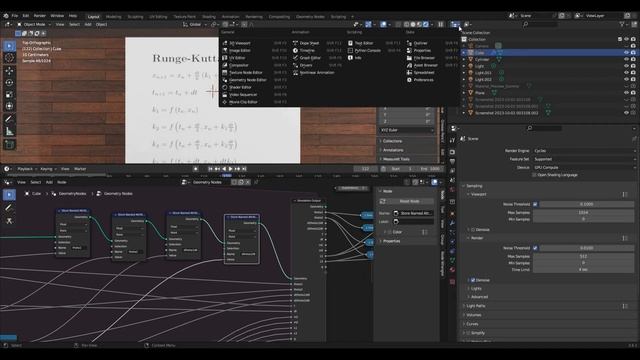Switch to the Modeling workspace tab
Viewport: 640px width, 360px height.
pyautogui.click(x=113, y=17)
